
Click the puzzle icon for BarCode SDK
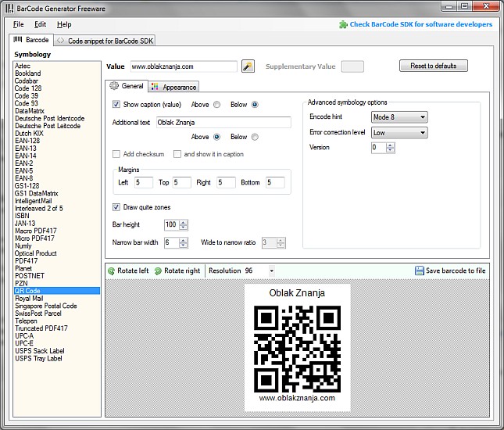(343, 24)
